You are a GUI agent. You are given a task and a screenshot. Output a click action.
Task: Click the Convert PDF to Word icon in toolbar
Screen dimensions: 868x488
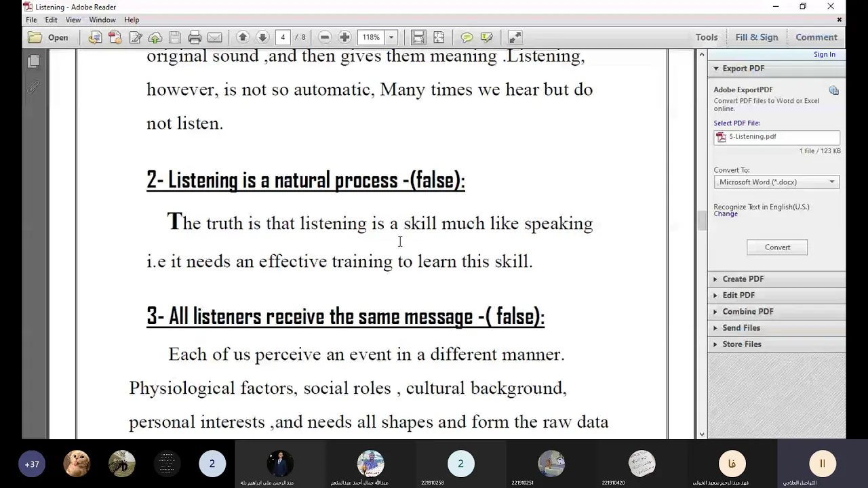[115, 37]
